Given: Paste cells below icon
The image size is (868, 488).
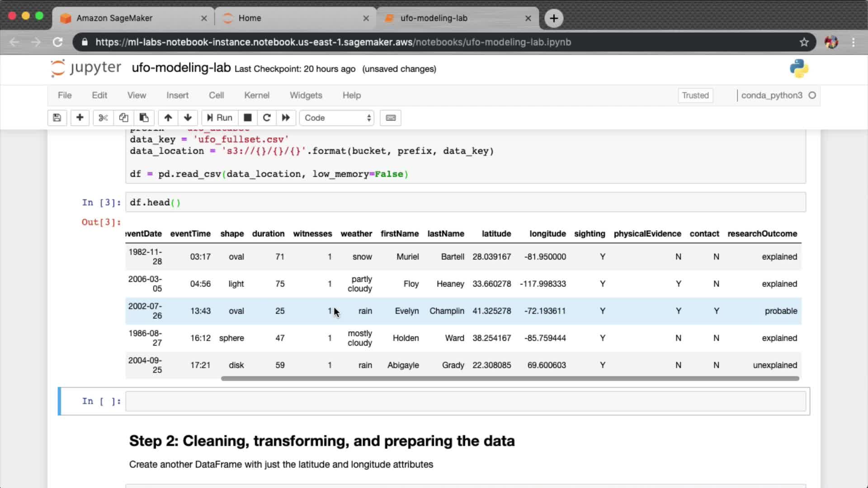Looking at the screenshot, I should click(144, 118).
